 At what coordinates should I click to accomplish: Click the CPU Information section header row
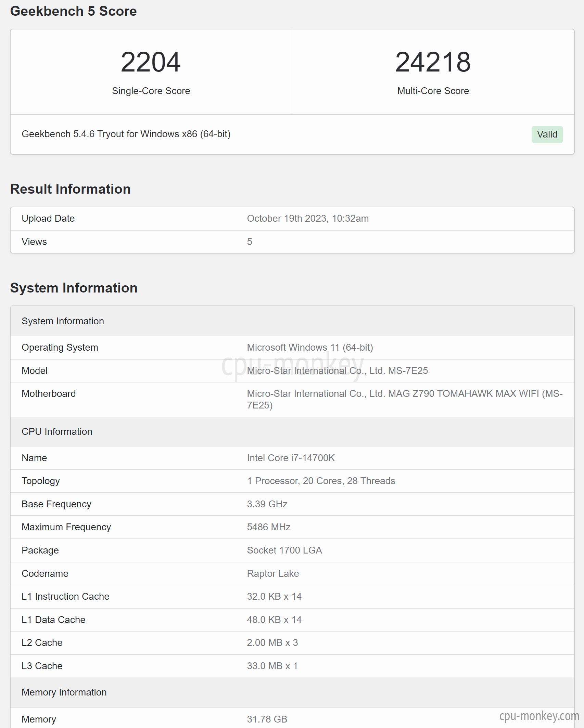(292, 431)
